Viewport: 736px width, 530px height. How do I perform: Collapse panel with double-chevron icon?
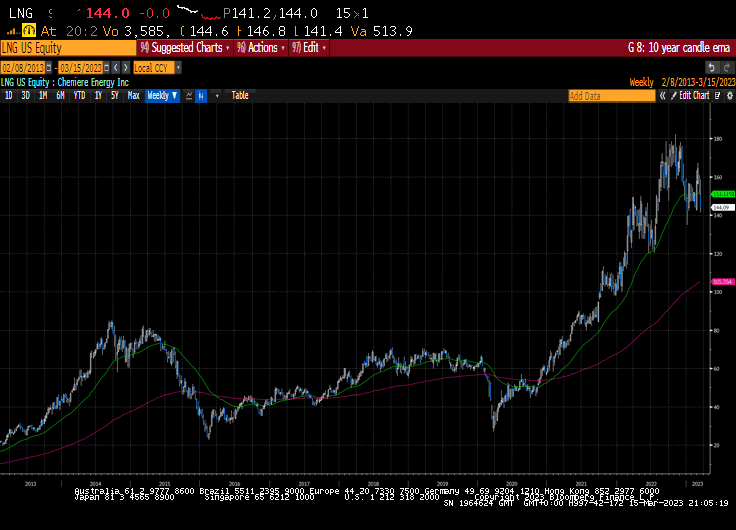click(x=662, y=96)
